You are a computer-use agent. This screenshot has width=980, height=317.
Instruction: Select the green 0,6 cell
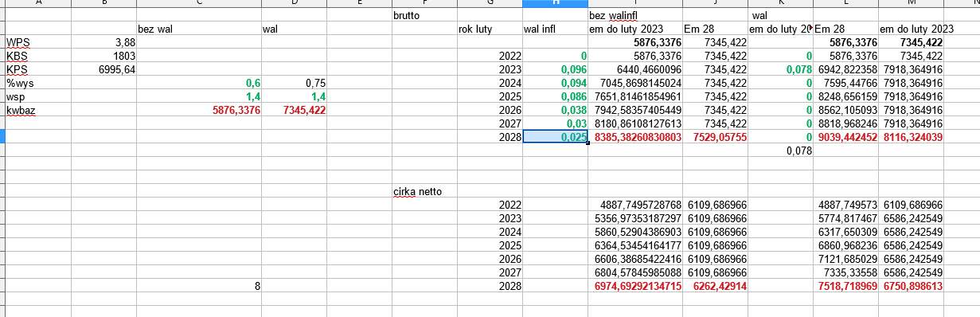(x=199, y=83)
